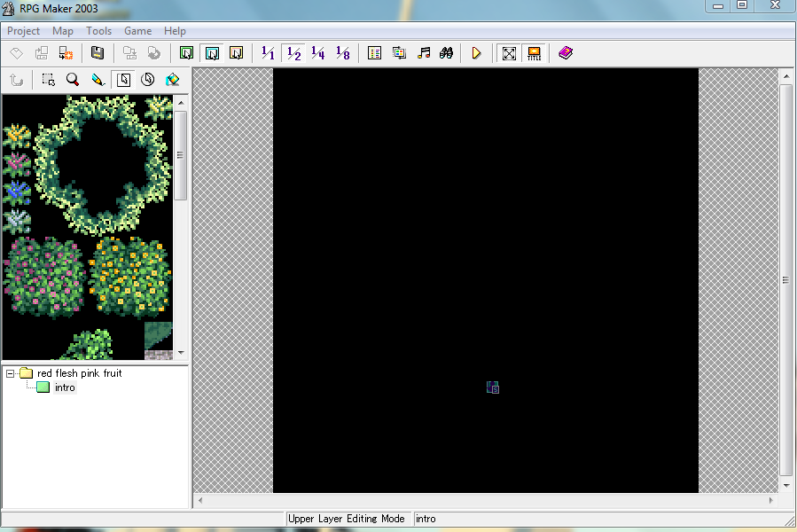Open the Music player note icon

[x=424, y=53]
